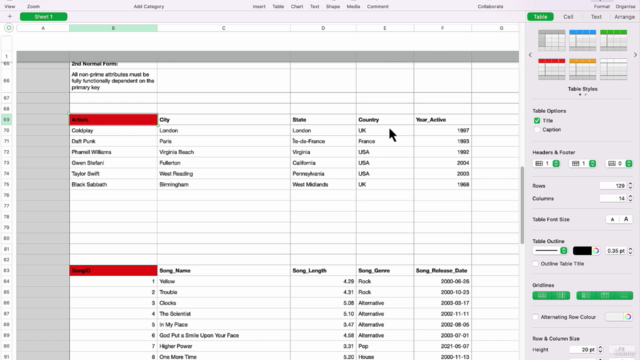
Task: Enable the Caption checkbox
Action: pos(537,129)
